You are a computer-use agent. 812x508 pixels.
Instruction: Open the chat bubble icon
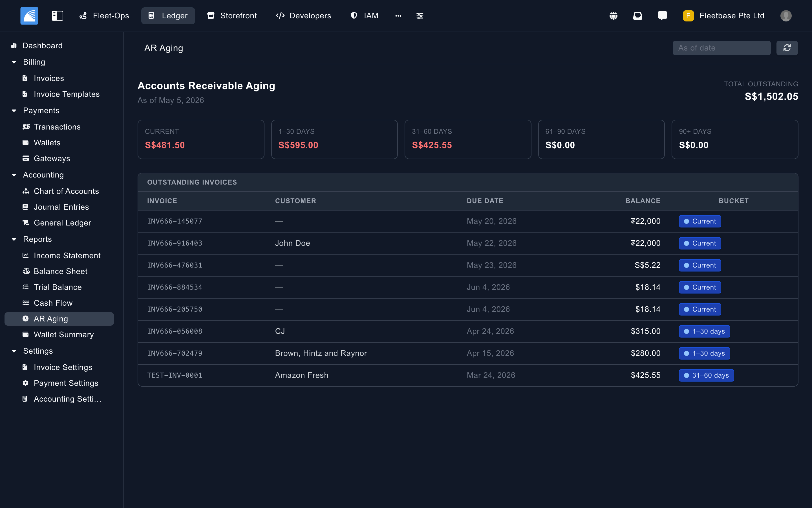click(662, 16)
